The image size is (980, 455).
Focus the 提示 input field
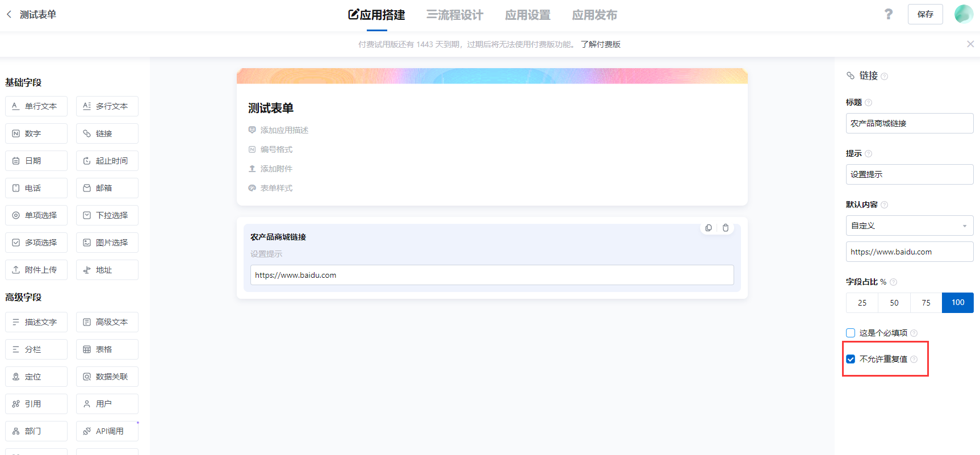point(910,174)
